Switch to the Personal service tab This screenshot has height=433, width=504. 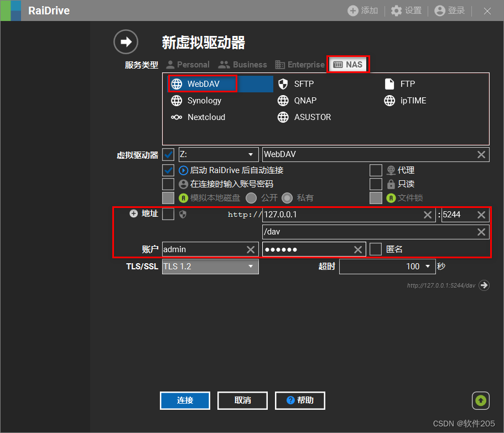(188, 65)
